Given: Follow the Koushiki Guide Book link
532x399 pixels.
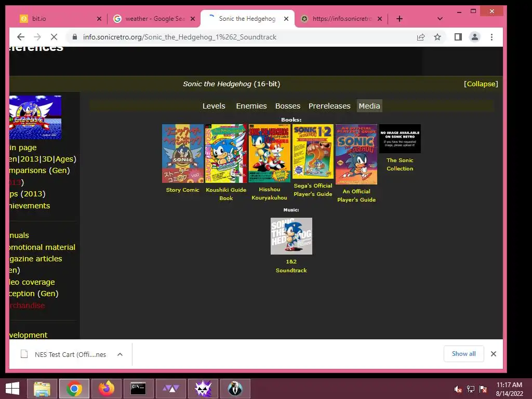Looking at the screenshot, I should [x=226, y=194].
